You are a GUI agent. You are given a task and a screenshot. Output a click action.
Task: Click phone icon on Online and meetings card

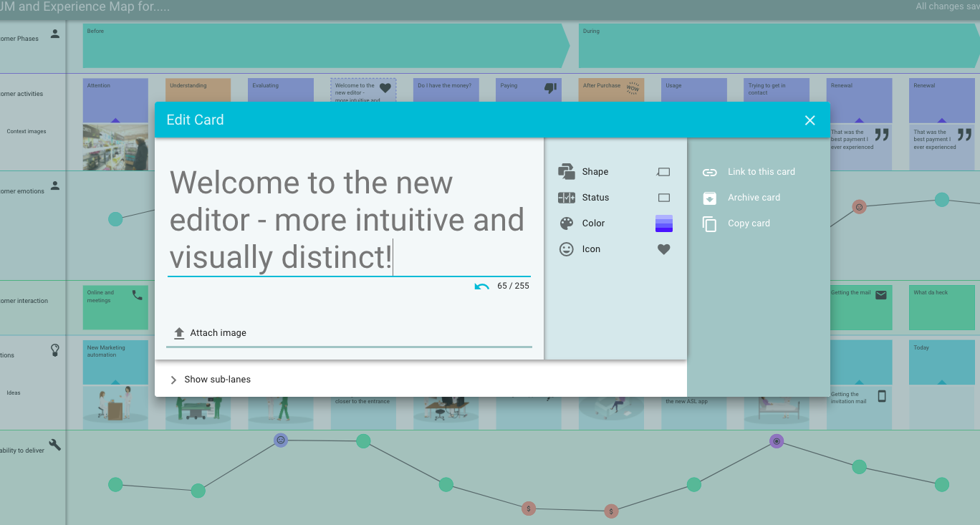click(x=138, y=294)
